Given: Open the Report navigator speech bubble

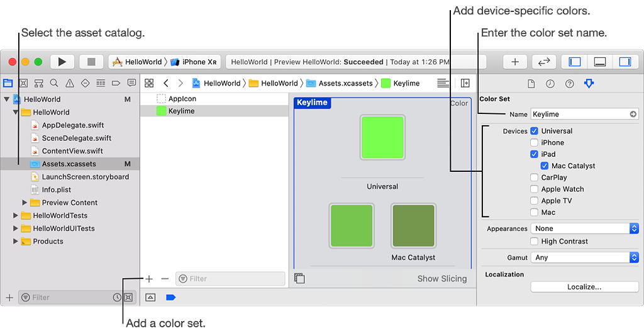Looking at the screenshot, I should (x=131, y=83).
